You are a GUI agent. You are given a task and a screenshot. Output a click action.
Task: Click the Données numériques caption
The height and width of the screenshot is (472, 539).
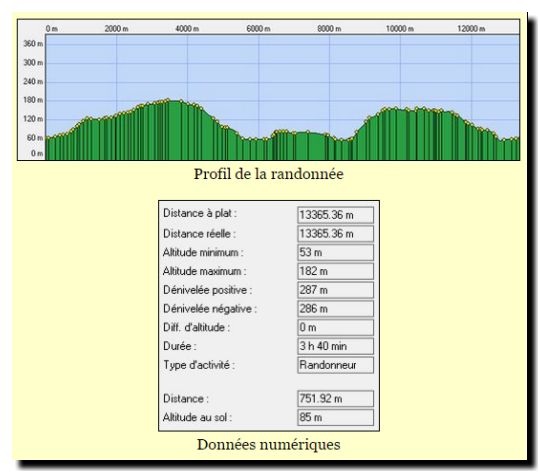pyautogui.click(x=269, y=444)
